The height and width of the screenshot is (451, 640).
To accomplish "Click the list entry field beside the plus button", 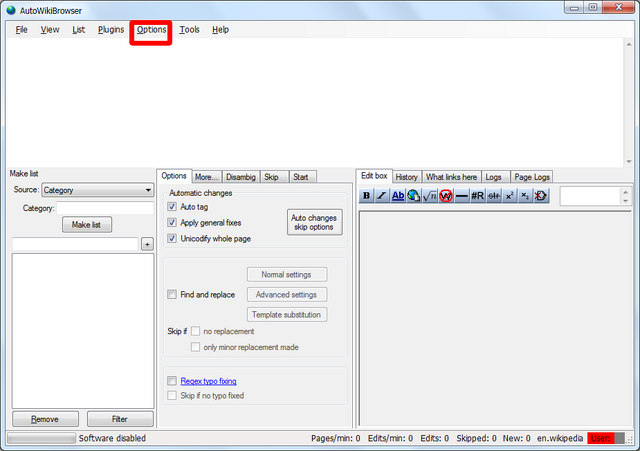I will (76, 244).
